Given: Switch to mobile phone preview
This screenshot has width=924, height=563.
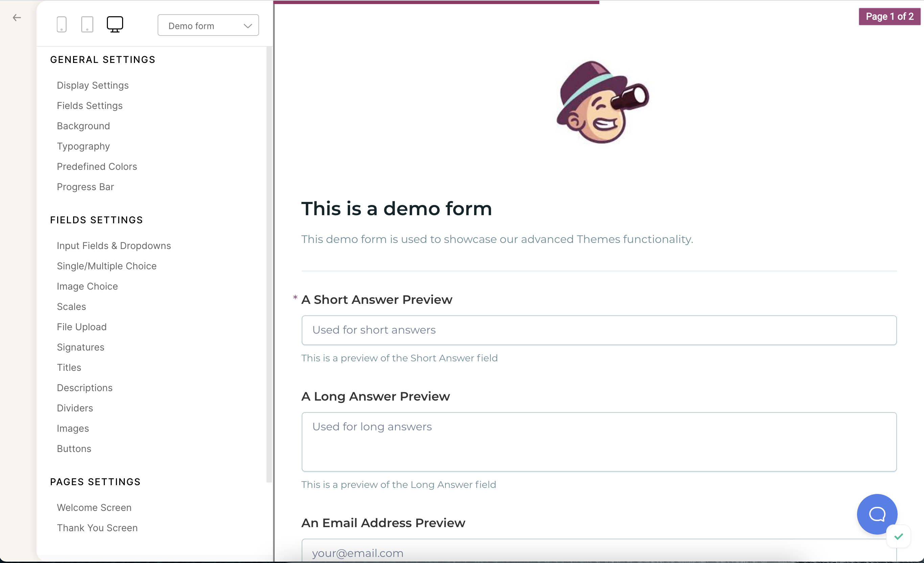Looking at the screenshot, I should 62,25.
